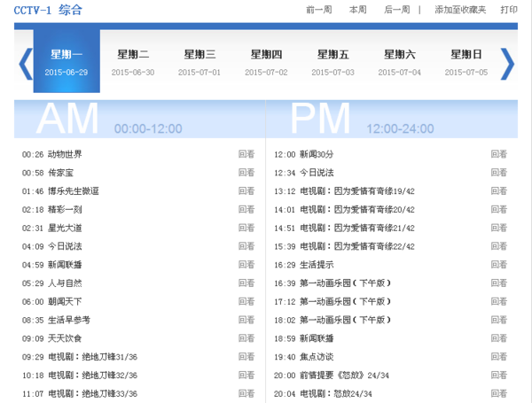Replay 02:18 精彩一刻 via 回看

pos(246,209)
